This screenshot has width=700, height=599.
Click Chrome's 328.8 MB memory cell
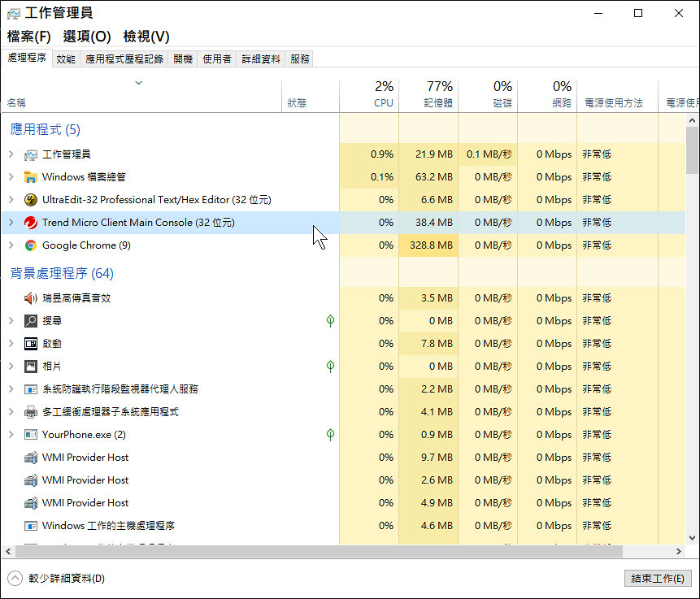428,245
